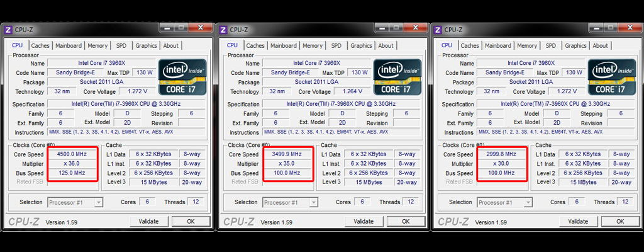Select SPD tab in right CPU-Z window
The width and height of the screenshot is (644, 252).
click(x=551, y=46)
